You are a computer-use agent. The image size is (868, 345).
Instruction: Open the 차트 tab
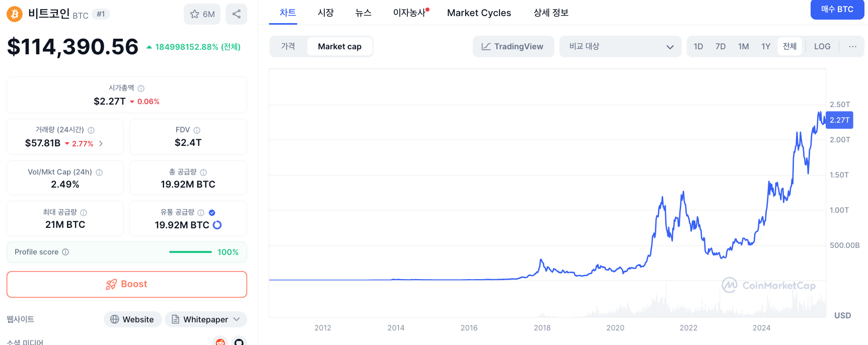[x=287, y=13]
